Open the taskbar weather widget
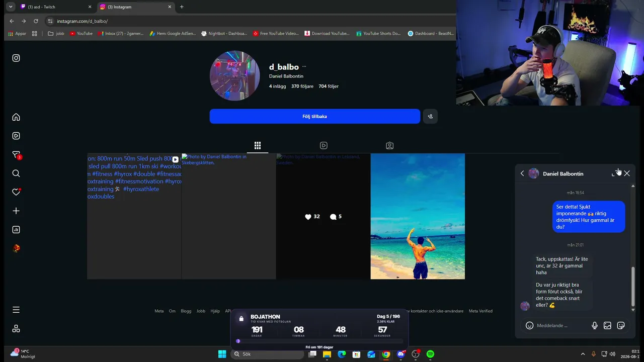This screenshot has height=362, width=644. point(22,354)
